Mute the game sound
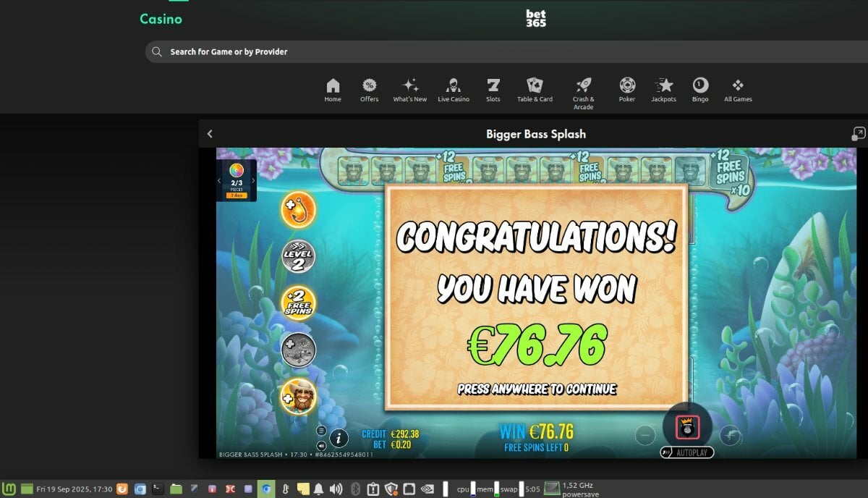 pyautogui.click(x=321, y=444)
